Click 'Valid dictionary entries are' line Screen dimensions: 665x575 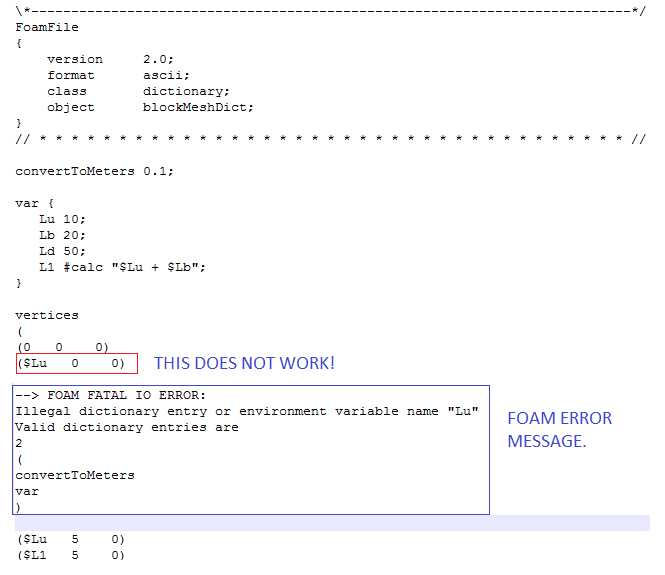pos(127,427)
